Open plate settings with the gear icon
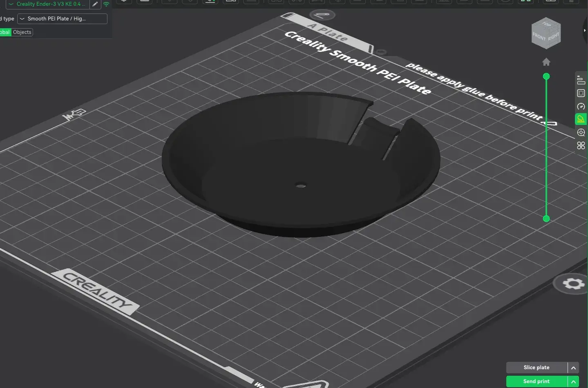This screenshot has height=388, width=588. [x=573, y=283]
